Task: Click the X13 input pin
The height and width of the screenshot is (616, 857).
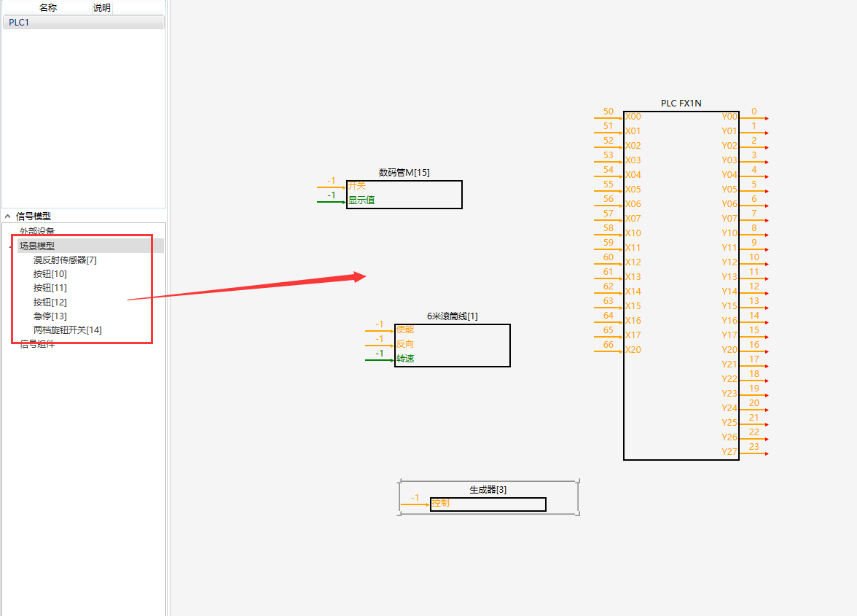Action: click(x=633, y=277)
